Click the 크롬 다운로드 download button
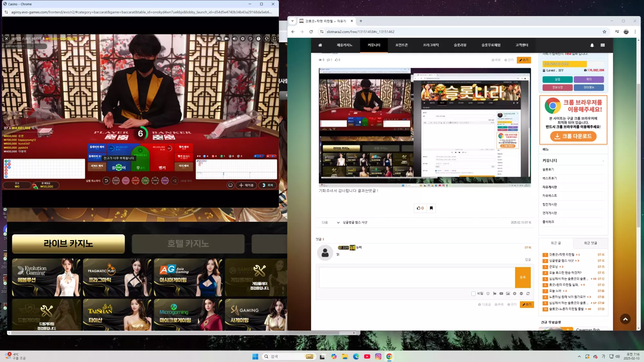Image resolution: width=644 pixels, height=362 pixels. 573,136
